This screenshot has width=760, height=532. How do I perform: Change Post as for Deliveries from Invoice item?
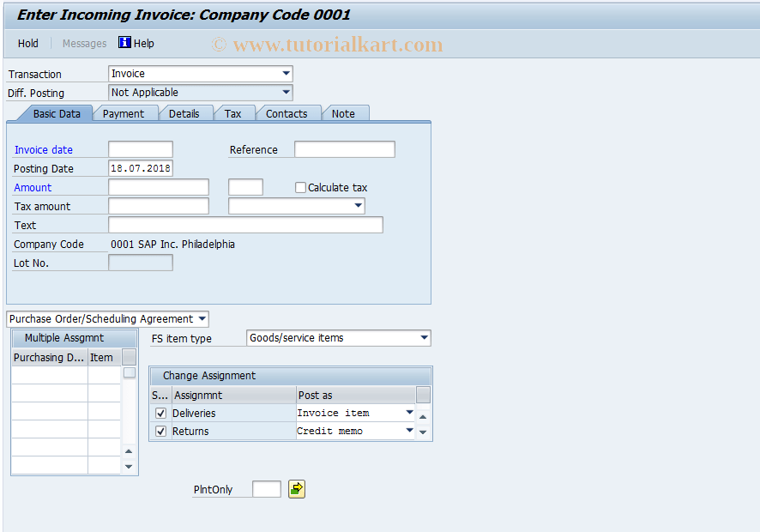coord(409,412)
